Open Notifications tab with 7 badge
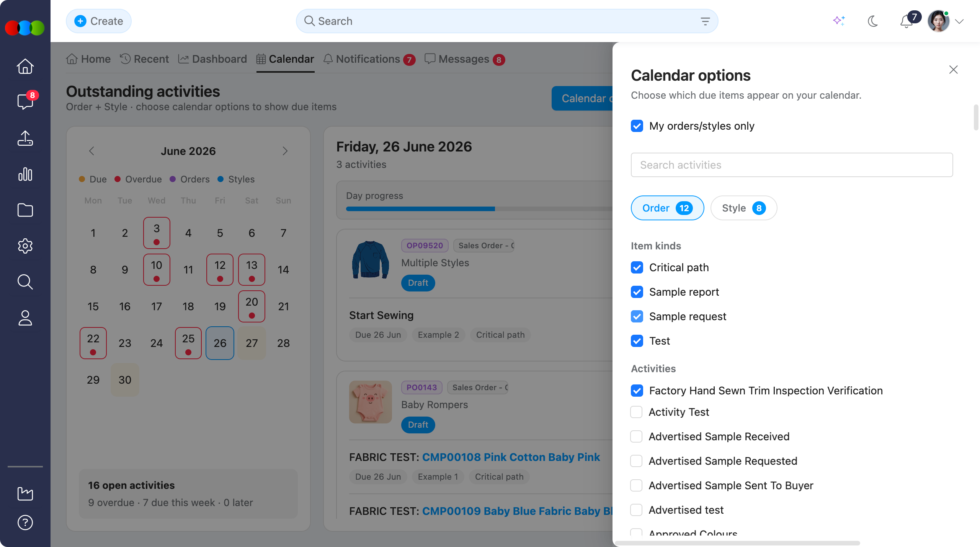The height and width of the screenshot is (547, 980). tap(369, 59)
